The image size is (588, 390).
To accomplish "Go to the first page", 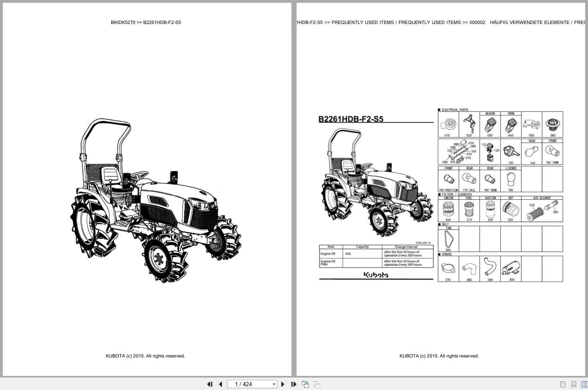I will [210, 384].
